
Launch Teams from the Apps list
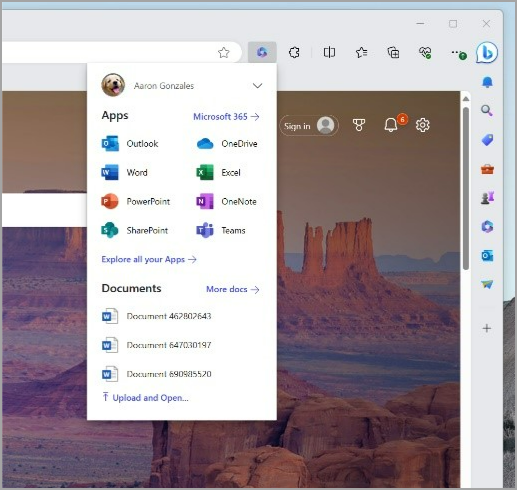click(221, 230)
